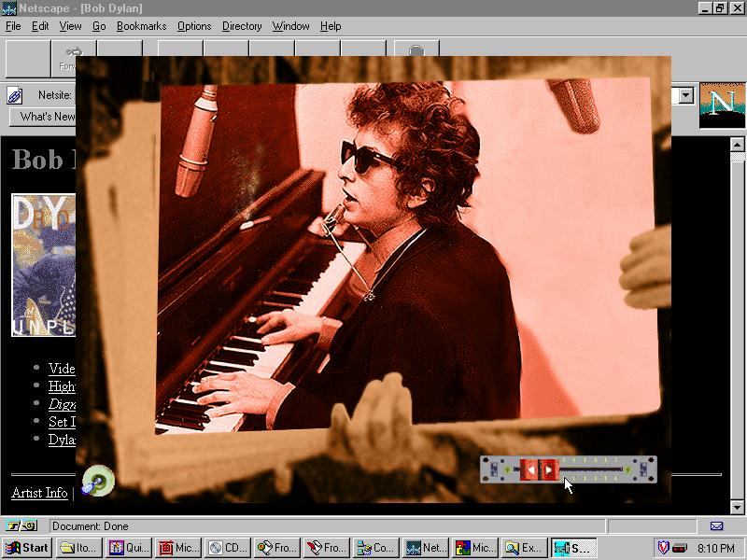This screenshot has width=747, height=560.
Task: Open the Directory menu
Action: pyautogui.click(x=242, y=26)
